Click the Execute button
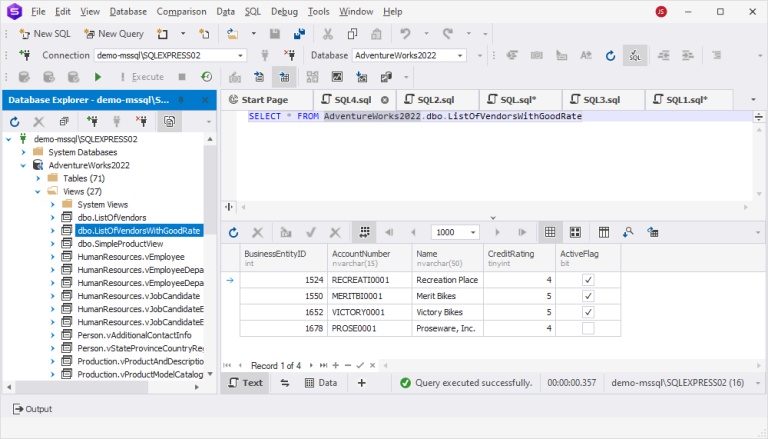Image resolution: width=768 pixels, height=439 pixels. [x=142, y=77]
